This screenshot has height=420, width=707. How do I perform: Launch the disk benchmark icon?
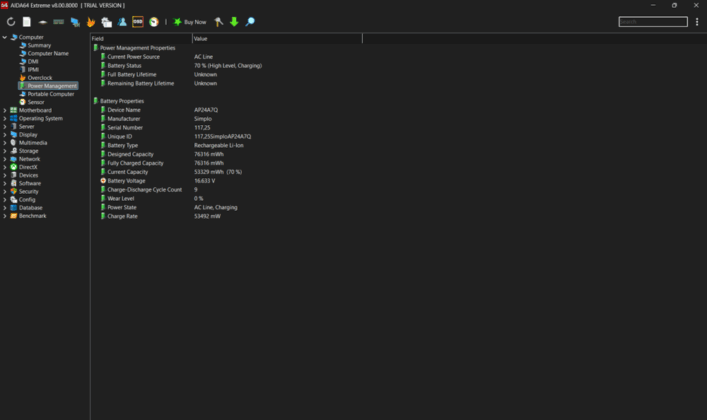click(x=43, y=22)
